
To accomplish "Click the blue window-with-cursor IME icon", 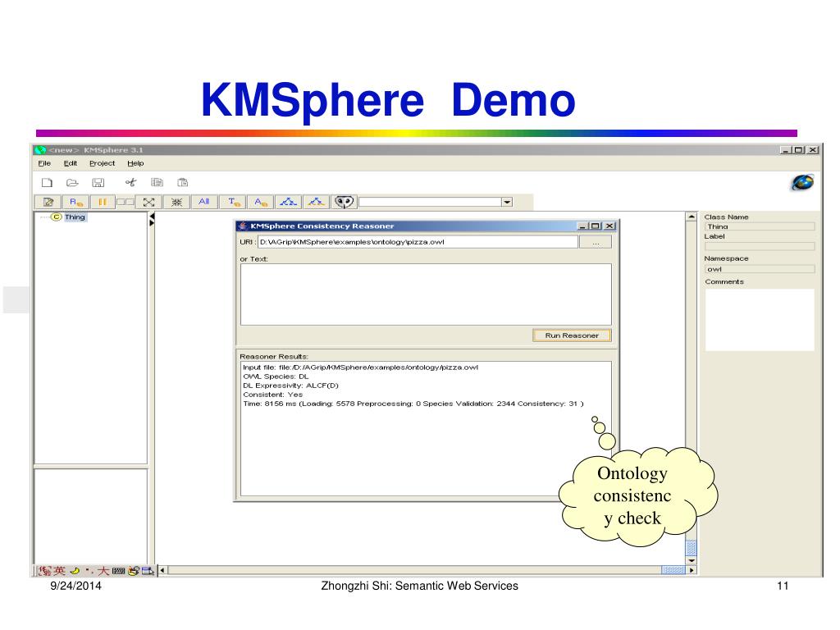I will [148, 571].
